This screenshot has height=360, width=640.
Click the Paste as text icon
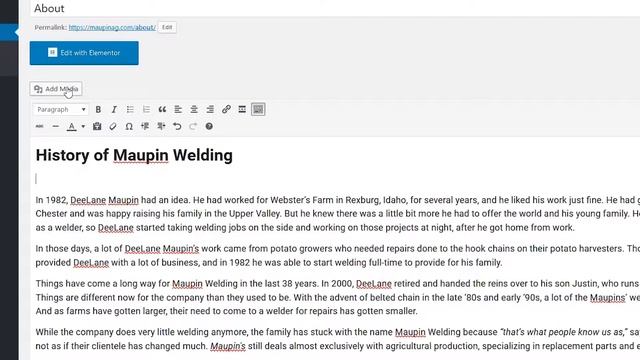click(97, 127)
